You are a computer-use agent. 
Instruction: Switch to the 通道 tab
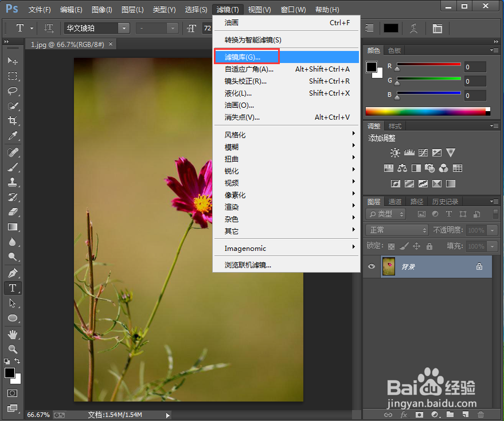(x=395, y=202)
